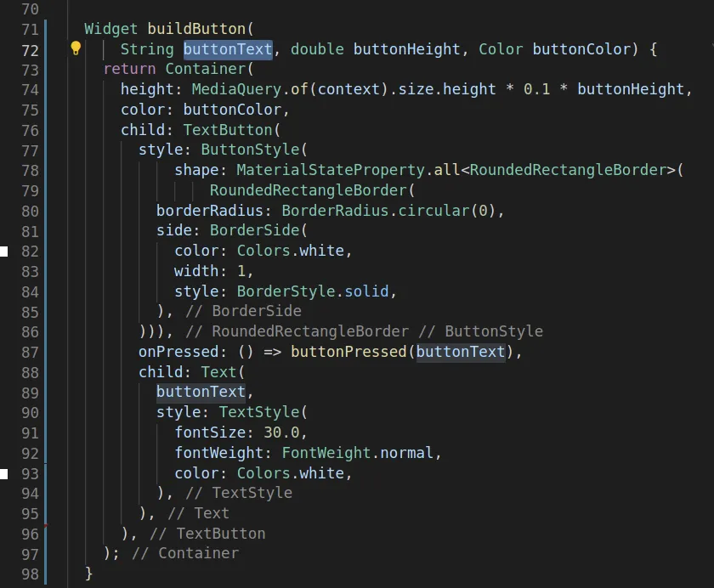Click 'Color' type on line 72

pos(501,49)
